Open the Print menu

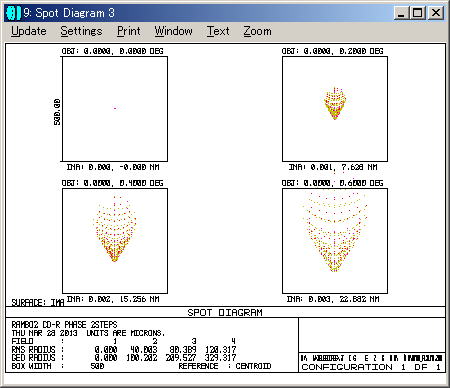click(128, 31)
